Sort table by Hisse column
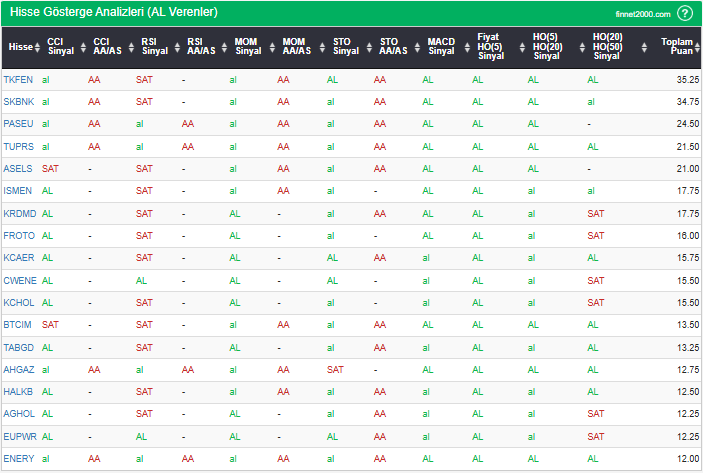The image size is (703, 473). [x=19, y=46]
